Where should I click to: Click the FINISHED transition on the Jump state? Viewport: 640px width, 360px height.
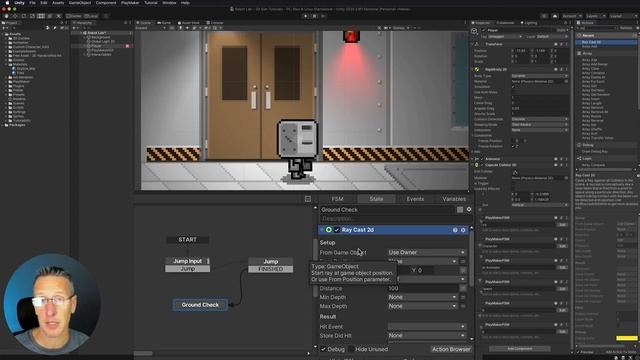pyautogui.click(x=271, y=269)
